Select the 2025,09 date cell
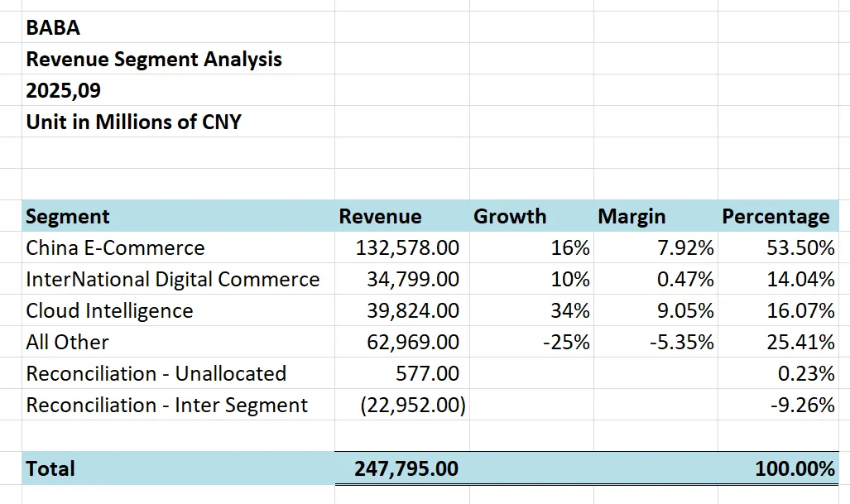The width and height of the screenshot is (850, 504). [x=64, y=91]
